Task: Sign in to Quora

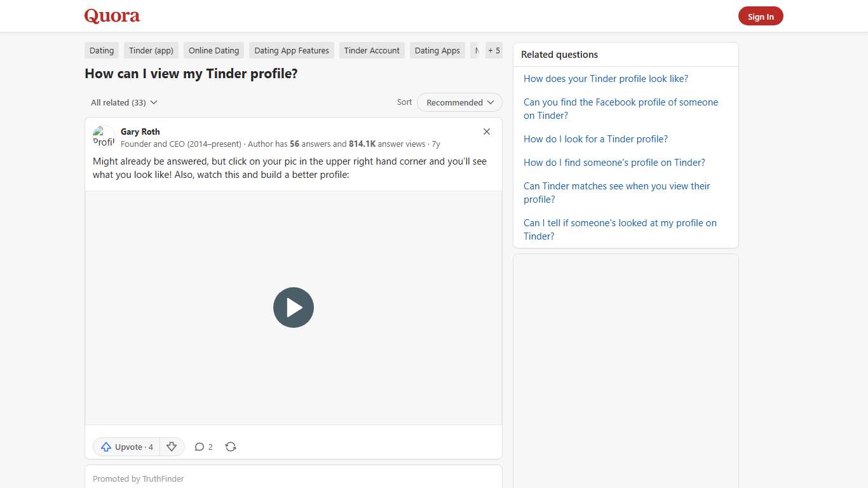Action: click(x=761, y=16)
